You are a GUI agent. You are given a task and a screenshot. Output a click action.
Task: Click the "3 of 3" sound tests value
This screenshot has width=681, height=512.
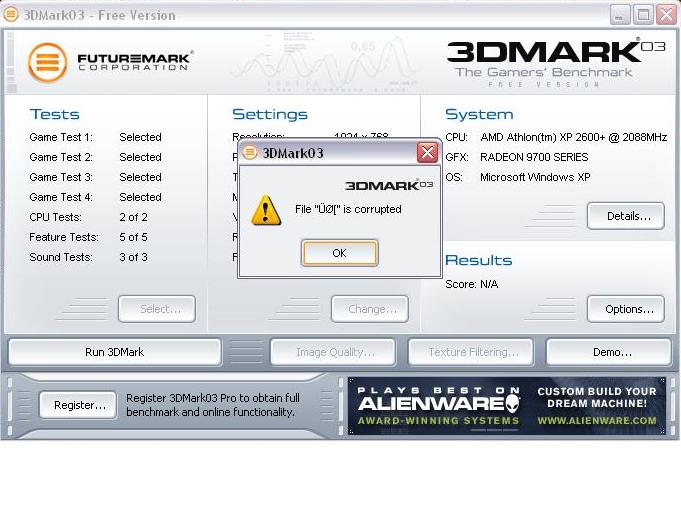(133, 257)
